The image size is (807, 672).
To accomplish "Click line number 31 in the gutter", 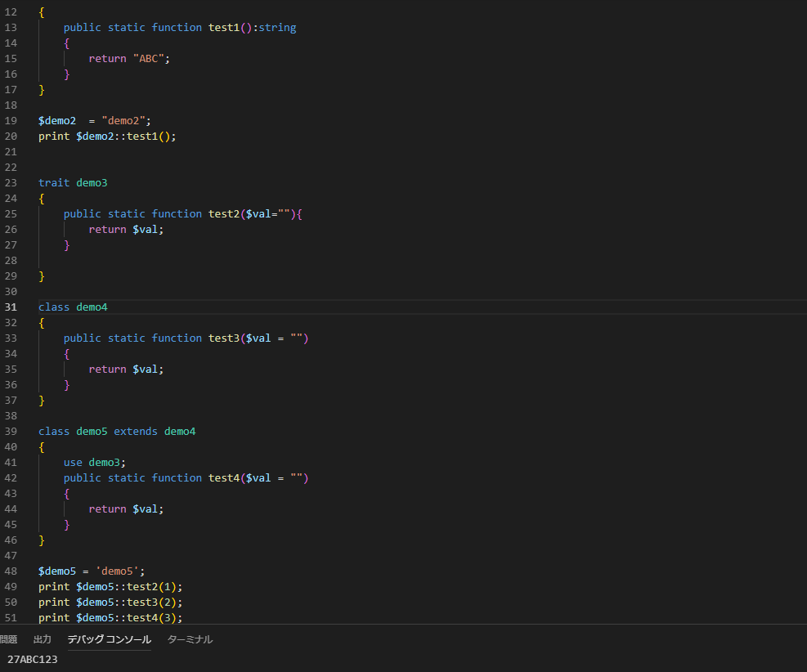I will click(11, 307).
